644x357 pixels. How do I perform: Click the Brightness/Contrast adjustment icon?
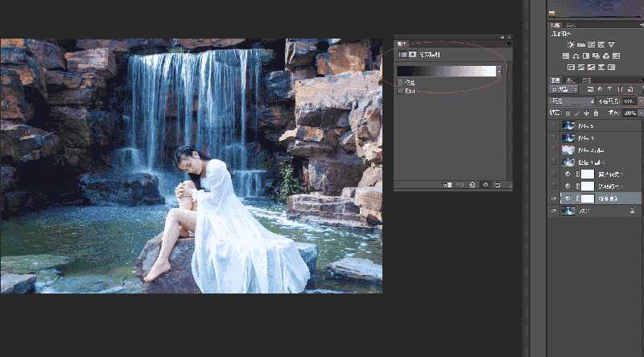click(x=571, y=45)
